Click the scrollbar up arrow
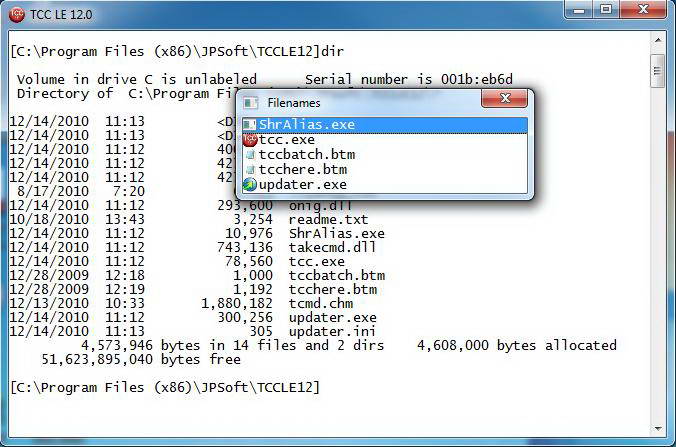This screenshot has height=447, width=676. point(658,40)
